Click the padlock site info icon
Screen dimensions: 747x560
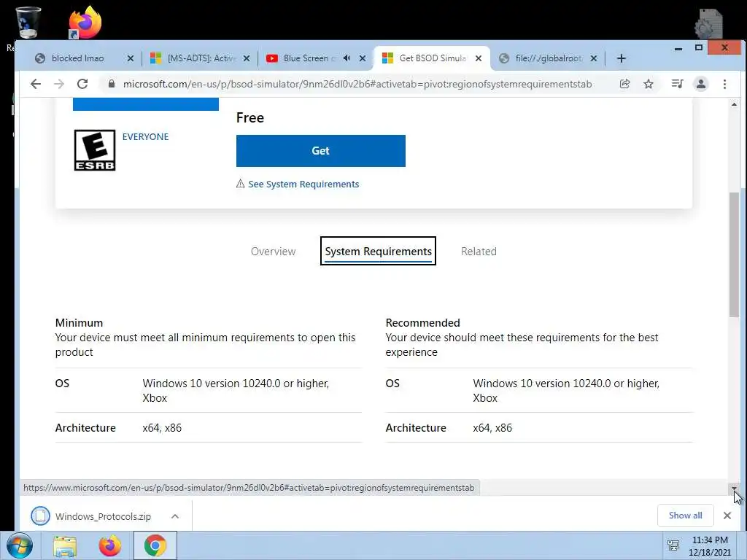[x=112, y=84]
